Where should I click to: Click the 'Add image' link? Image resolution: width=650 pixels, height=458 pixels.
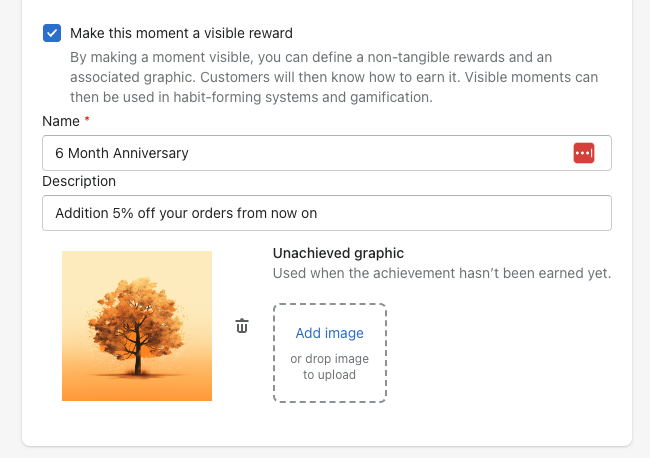tap(329, 333)
